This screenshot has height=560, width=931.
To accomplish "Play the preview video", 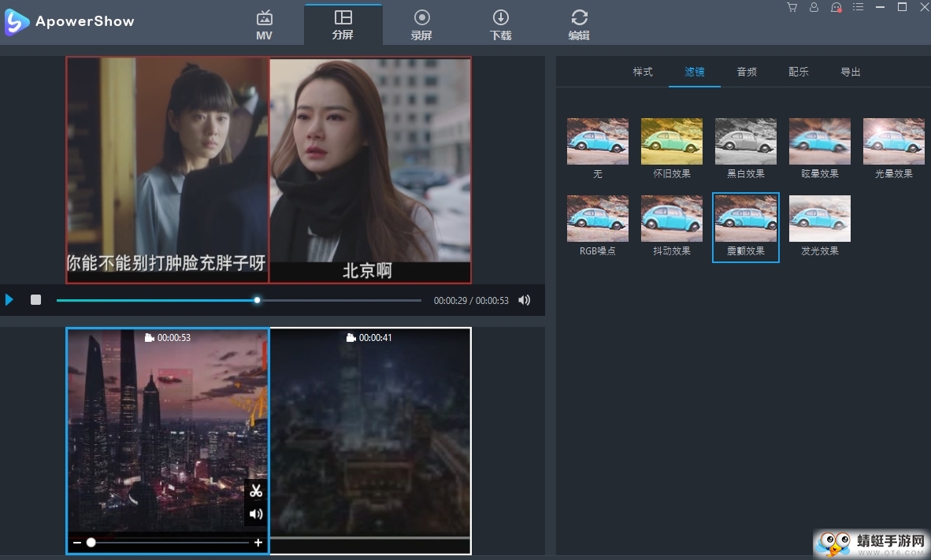I will point(9,300).
